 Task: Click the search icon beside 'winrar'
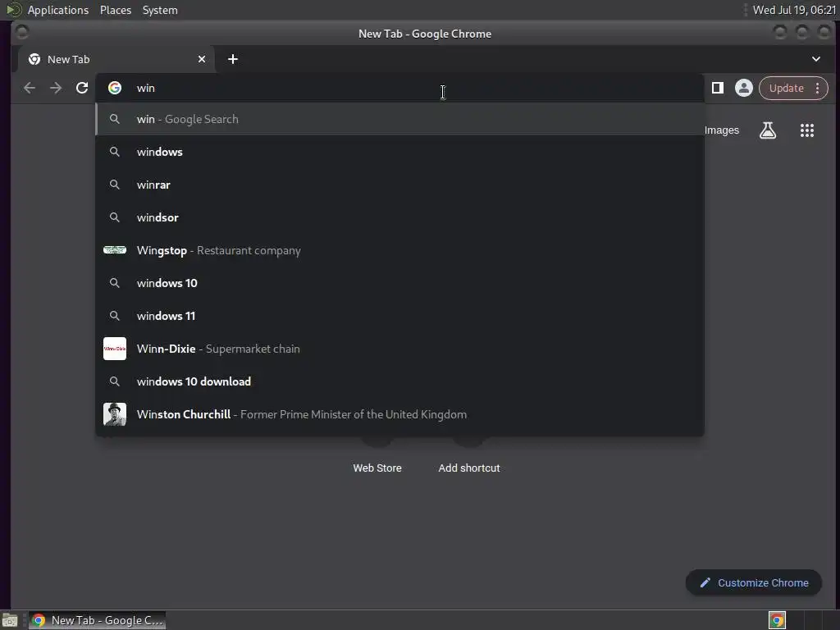coord(115,185)
